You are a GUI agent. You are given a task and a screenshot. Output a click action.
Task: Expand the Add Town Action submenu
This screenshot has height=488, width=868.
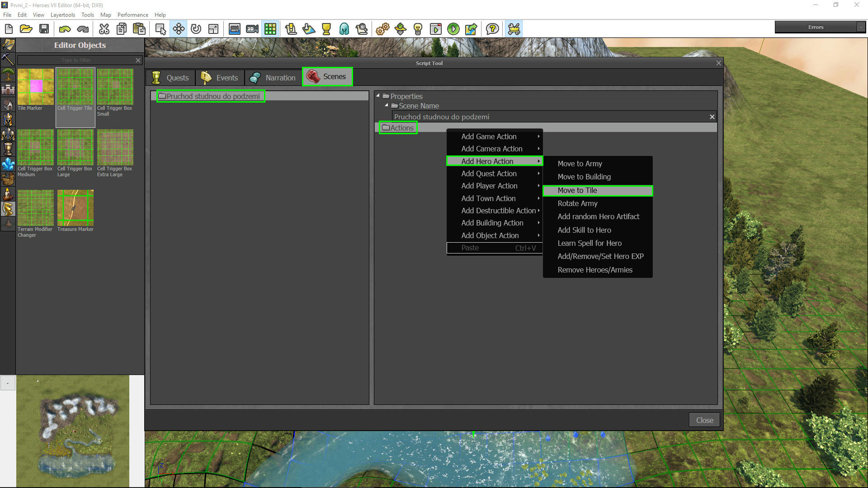coord(495,198)
